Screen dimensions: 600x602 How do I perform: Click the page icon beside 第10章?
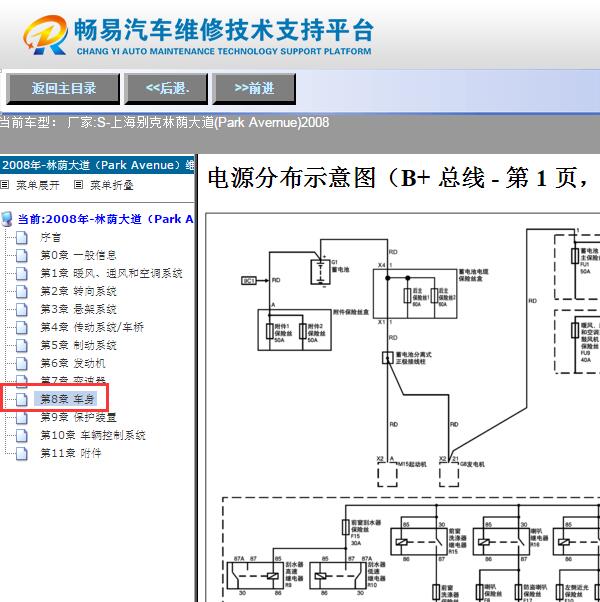[x=22, y=436]
